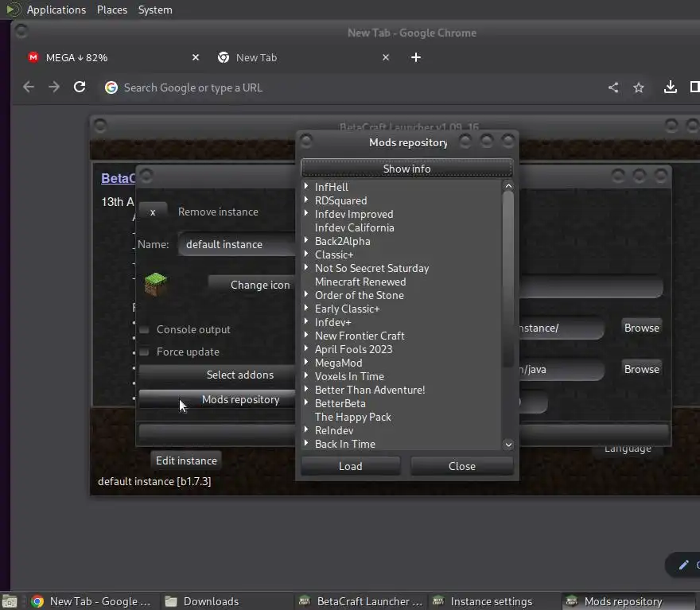Click Browse next to java path

point(641,369)
